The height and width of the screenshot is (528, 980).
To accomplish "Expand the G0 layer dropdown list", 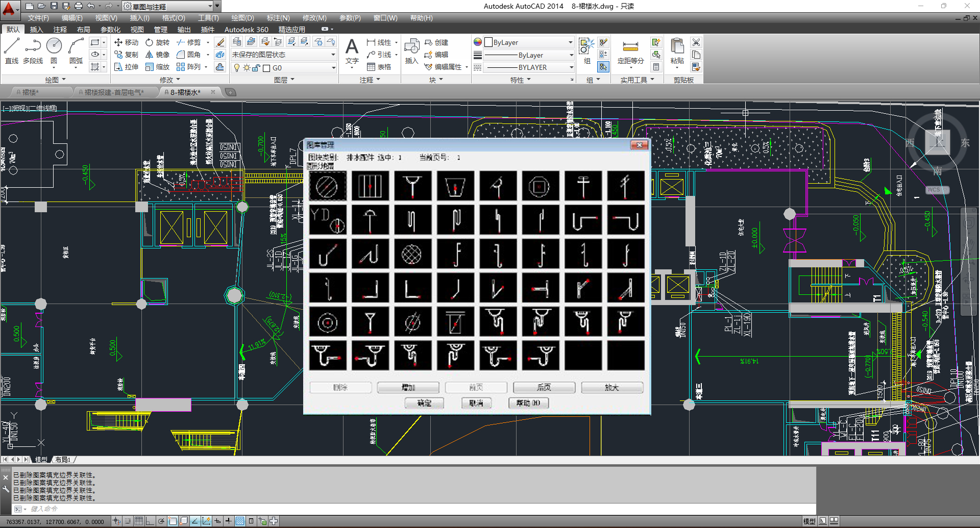I will (x=333, y=68).
